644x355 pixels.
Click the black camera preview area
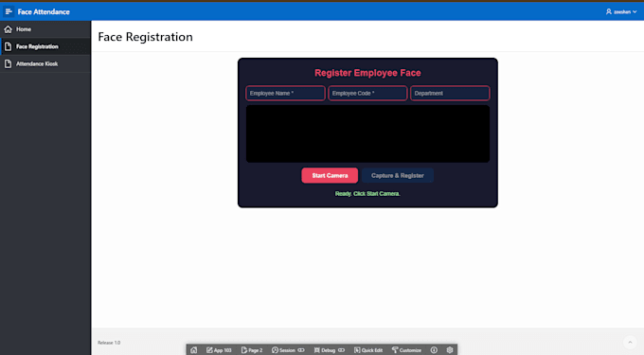(367, 133)
